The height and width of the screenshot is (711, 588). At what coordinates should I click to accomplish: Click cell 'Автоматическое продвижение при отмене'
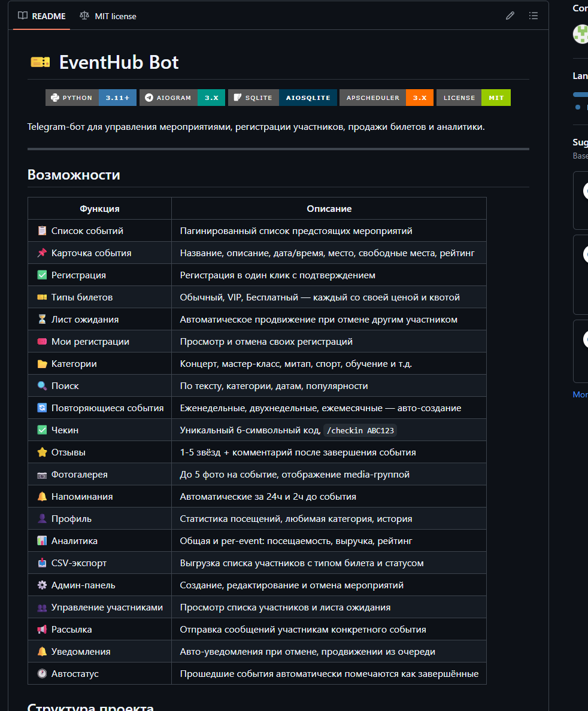(x=329, y=319)
